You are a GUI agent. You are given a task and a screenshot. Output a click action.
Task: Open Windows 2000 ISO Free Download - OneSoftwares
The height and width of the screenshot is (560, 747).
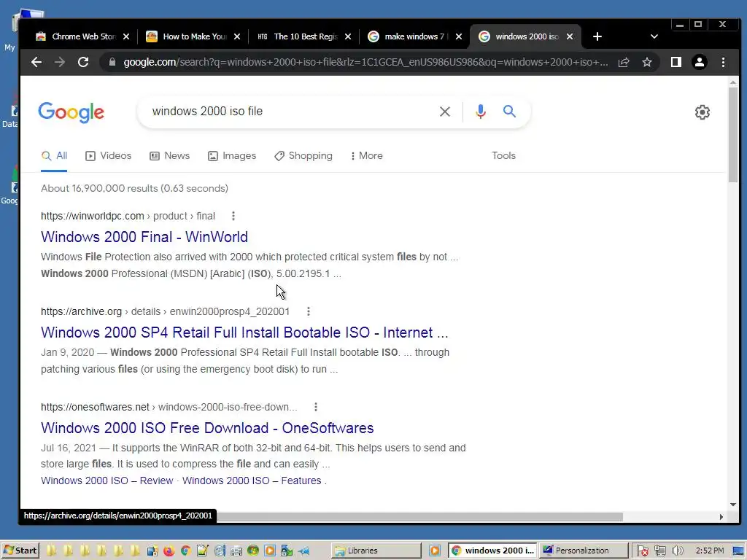207,428
